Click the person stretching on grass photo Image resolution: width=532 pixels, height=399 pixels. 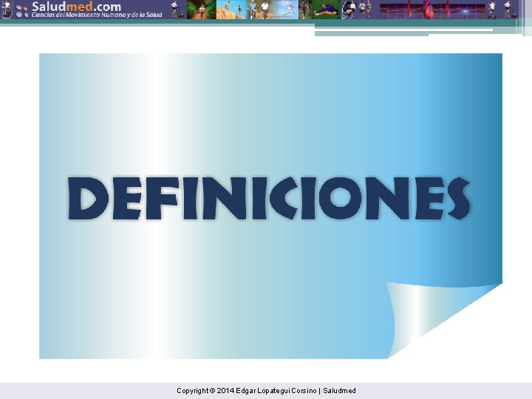(326, 10)
